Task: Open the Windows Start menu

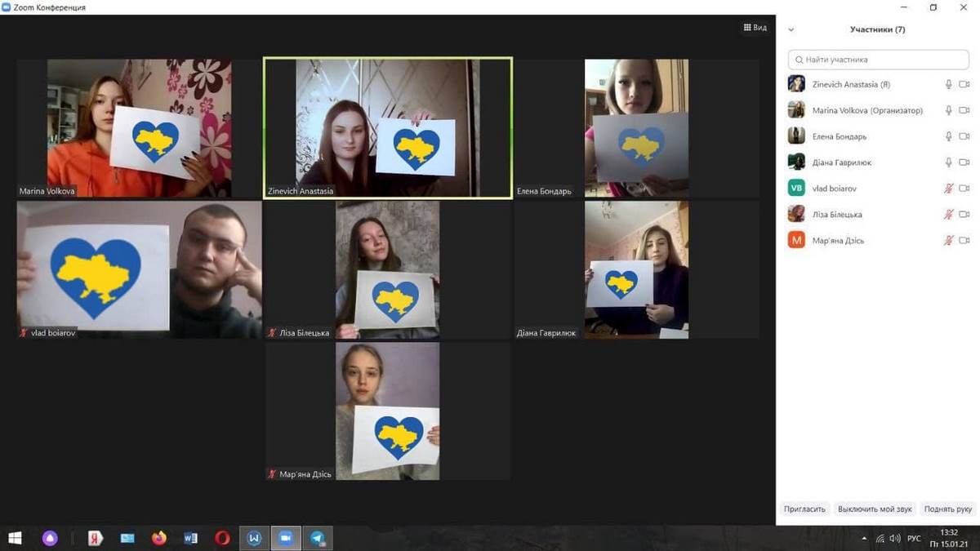Action: (x=15, y=538)
